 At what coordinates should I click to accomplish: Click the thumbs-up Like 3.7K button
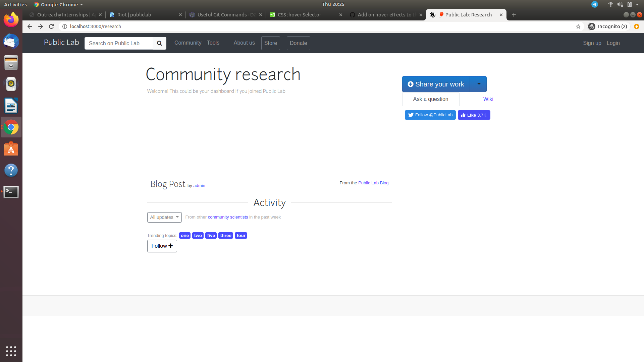coord(474,115)
